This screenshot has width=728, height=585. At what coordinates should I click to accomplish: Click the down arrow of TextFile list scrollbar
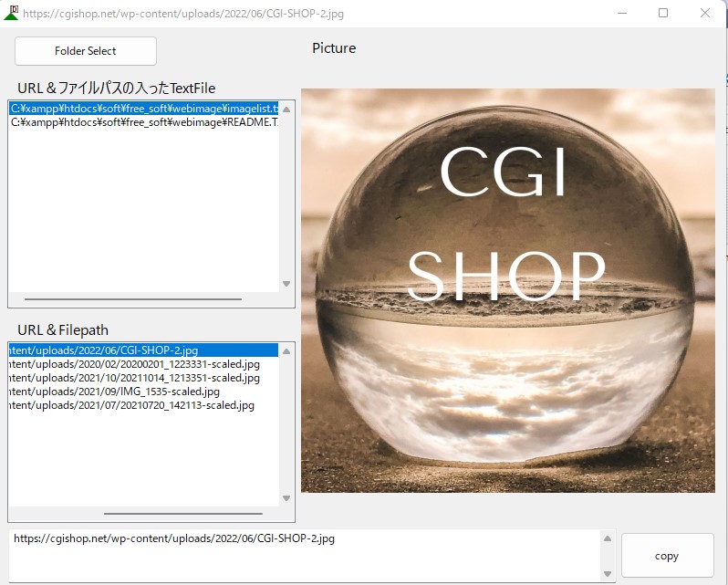pyautogui.click(x=286, y=284)
